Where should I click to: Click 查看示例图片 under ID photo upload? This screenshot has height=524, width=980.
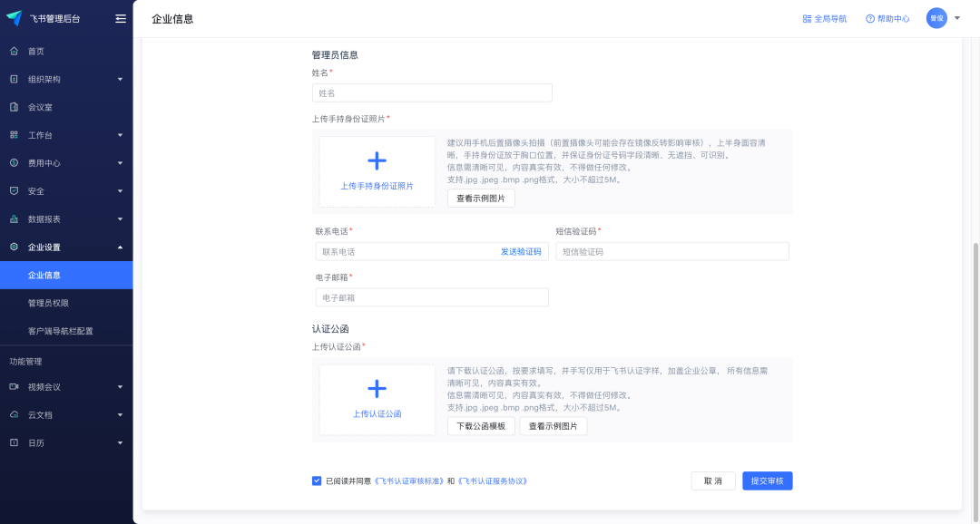481,198
